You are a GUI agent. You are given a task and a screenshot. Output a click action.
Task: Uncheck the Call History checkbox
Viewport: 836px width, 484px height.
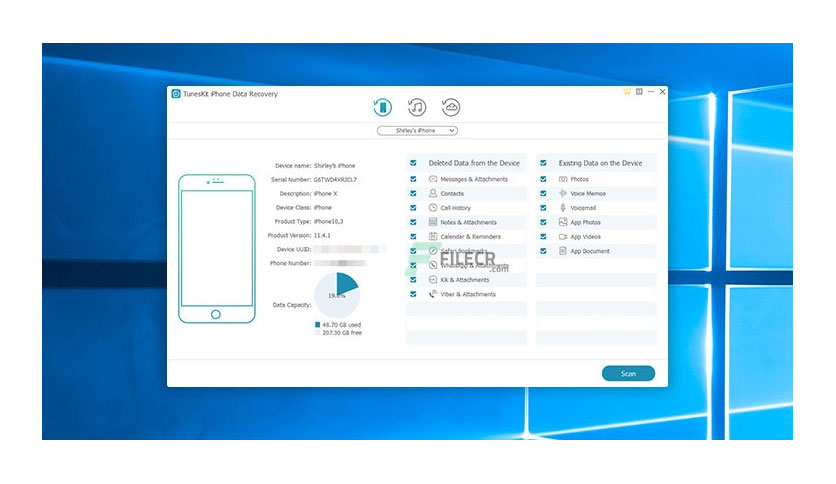413,207
